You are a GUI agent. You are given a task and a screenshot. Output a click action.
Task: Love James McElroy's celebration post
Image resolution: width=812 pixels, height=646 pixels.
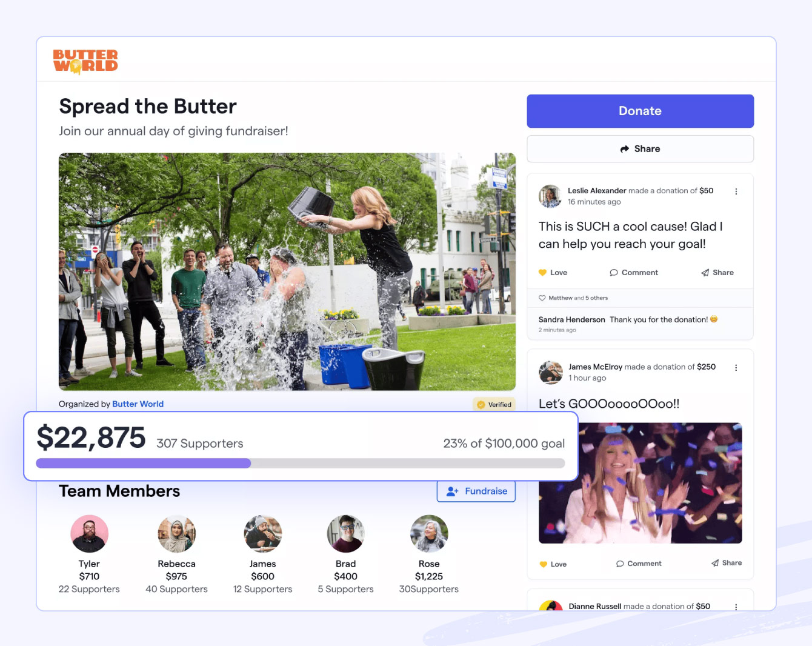pyautogui.click(x=553, y=564)
